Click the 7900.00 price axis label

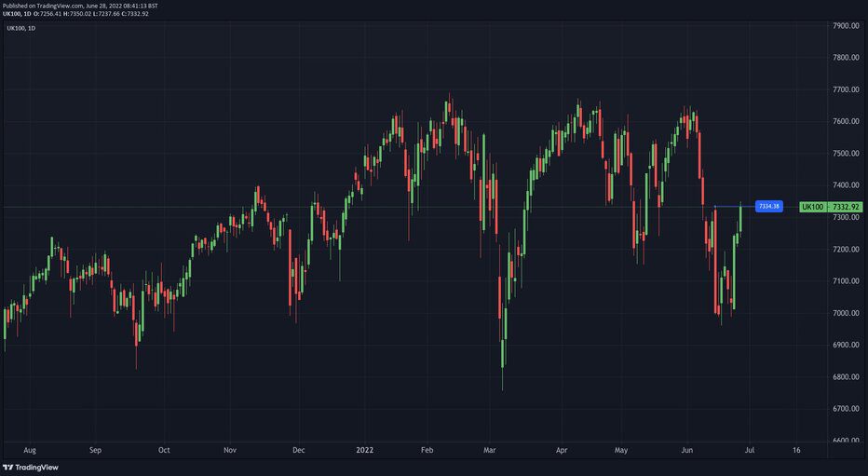pyautogui.click(x=846, y=26)
